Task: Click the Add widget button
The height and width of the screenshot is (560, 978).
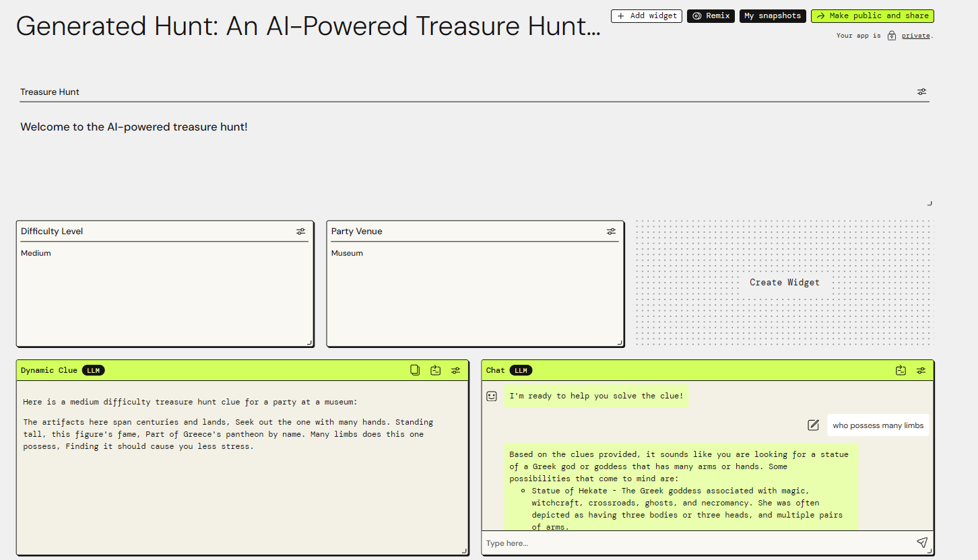Action: point(647,15)
